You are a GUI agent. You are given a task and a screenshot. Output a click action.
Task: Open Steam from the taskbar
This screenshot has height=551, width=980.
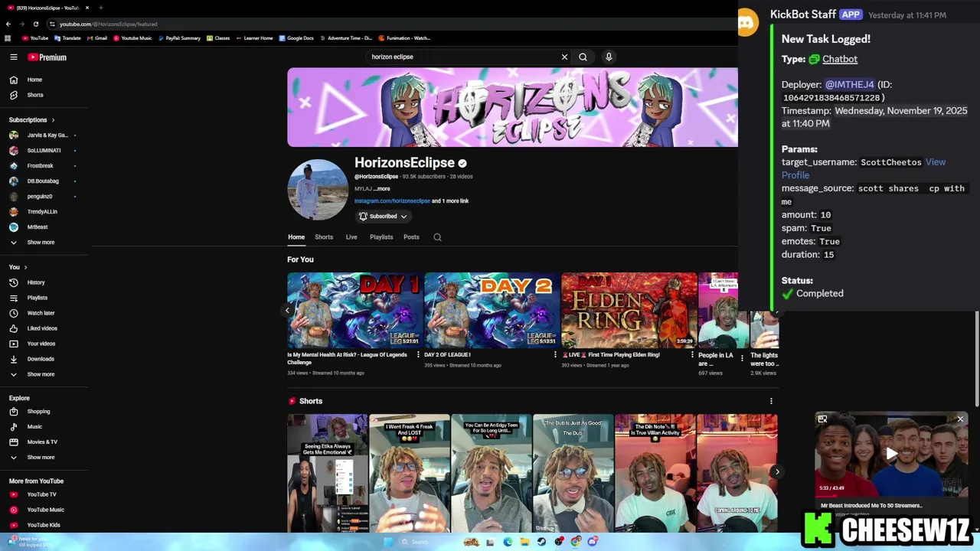point(541,542)
